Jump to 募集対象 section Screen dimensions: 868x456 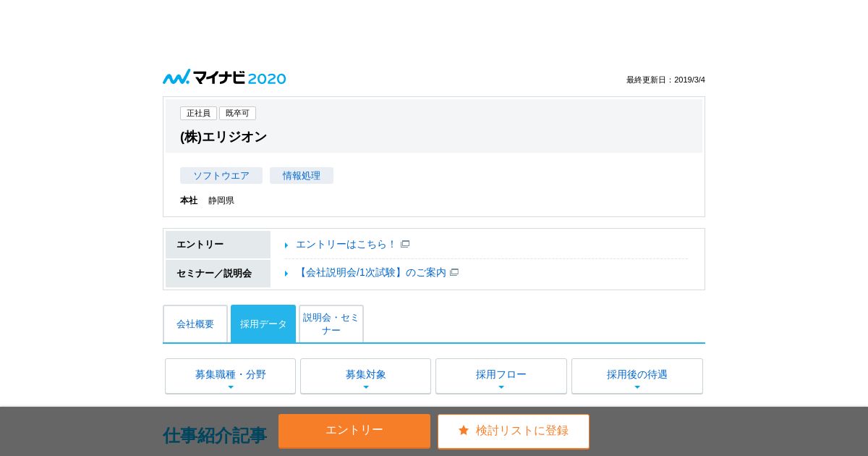pos(365,376)
